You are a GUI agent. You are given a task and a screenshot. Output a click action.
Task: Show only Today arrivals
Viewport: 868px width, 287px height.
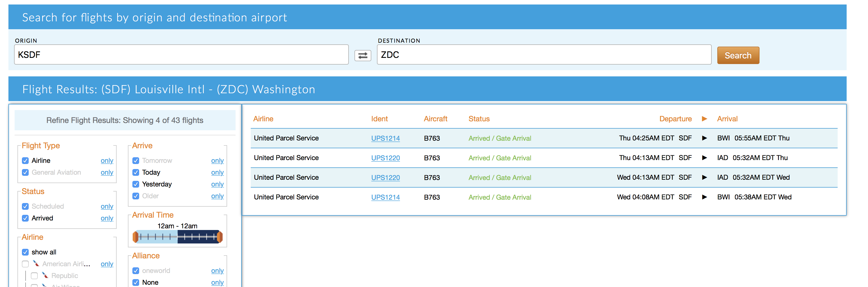coord(217,172)
